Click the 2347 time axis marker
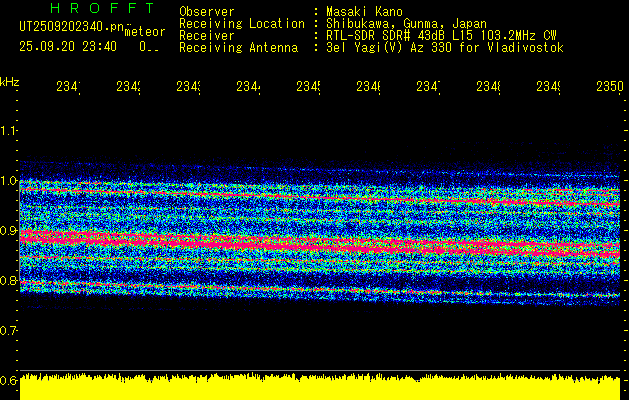The height and width of the screenshot is (400, 629). click(428, 87)
